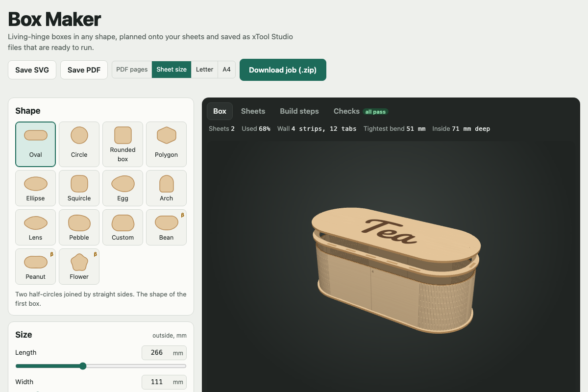
Task: Switch PDF pages to Sheet size
Action: 171,70
